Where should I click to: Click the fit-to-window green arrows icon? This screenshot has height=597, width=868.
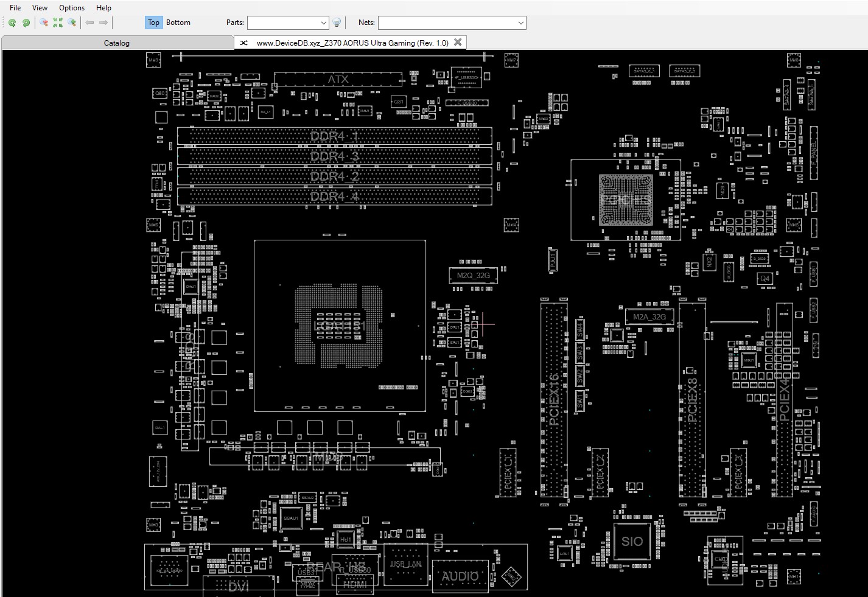click(58, 23)
